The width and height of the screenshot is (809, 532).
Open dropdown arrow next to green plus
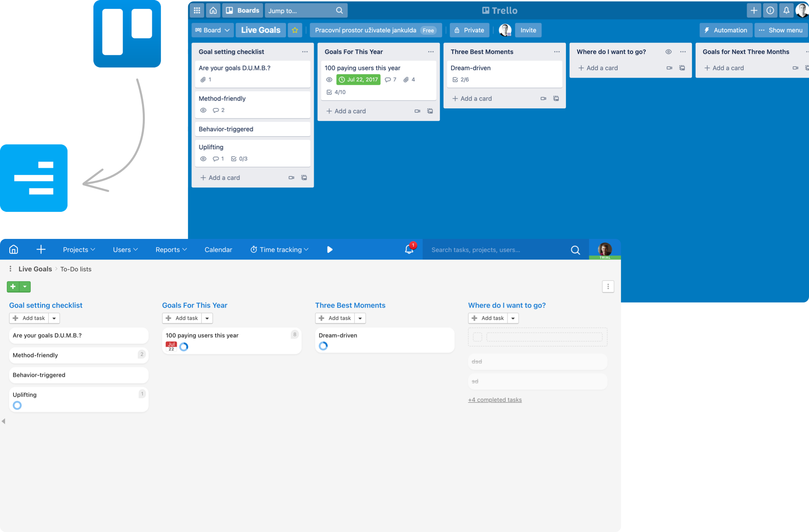(25, 287)
